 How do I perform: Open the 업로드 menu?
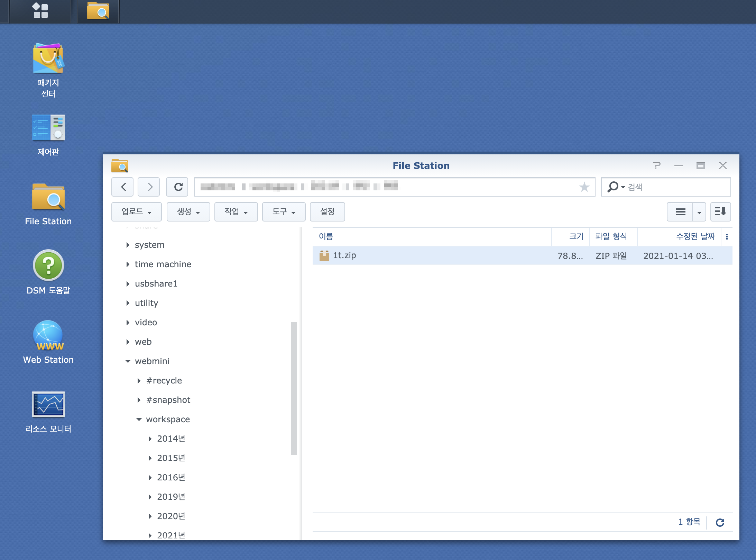[136, 211]
